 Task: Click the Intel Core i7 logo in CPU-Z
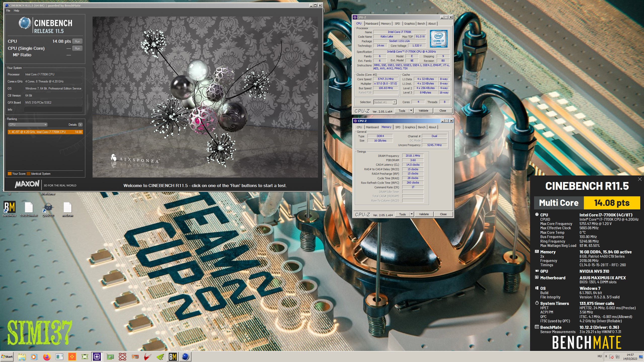pyautogui.click(x=438, y=39)
